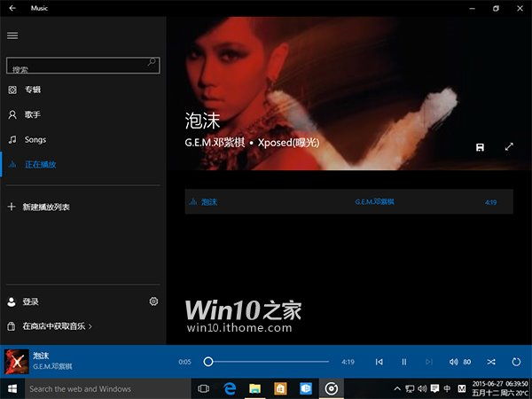Go back with the arrow in the title bar
The height and width of the screenshot is (399, 532).
pos(12,8)
